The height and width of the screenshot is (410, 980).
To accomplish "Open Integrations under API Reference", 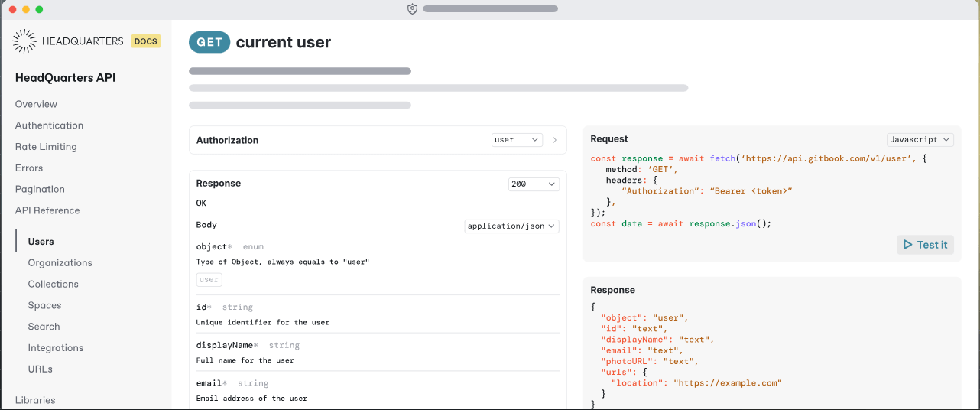I will point(56,348).
